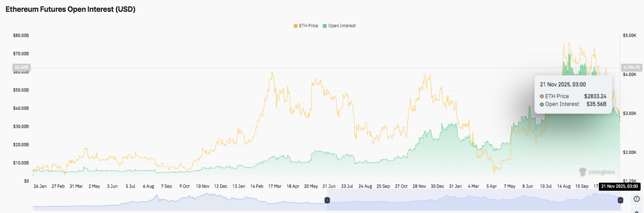Grab the left handle of the range navigator
Viewport: 644px width, 213px height.
pos(327,200)
